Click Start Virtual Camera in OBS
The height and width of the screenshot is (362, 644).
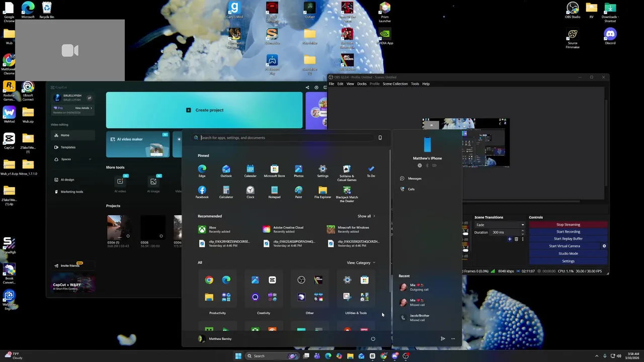[564, 246]
